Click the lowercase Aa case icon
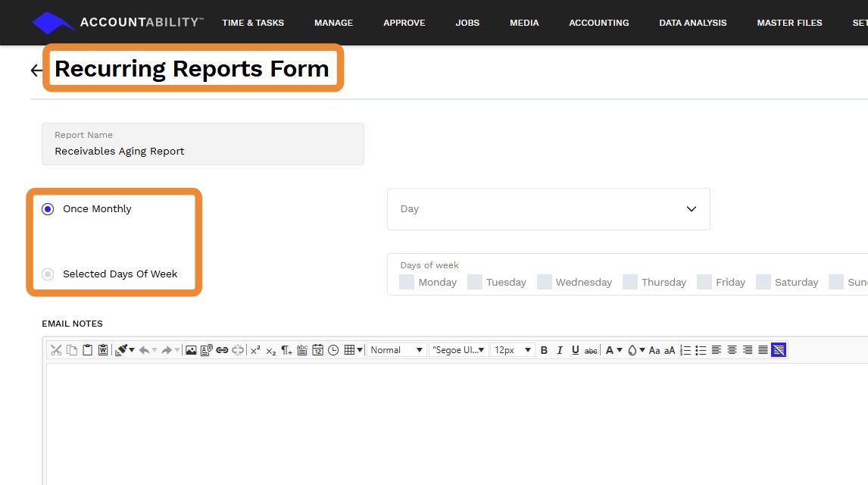The height and width of the screenshot is (485, 868). click(x=654, y=350)
